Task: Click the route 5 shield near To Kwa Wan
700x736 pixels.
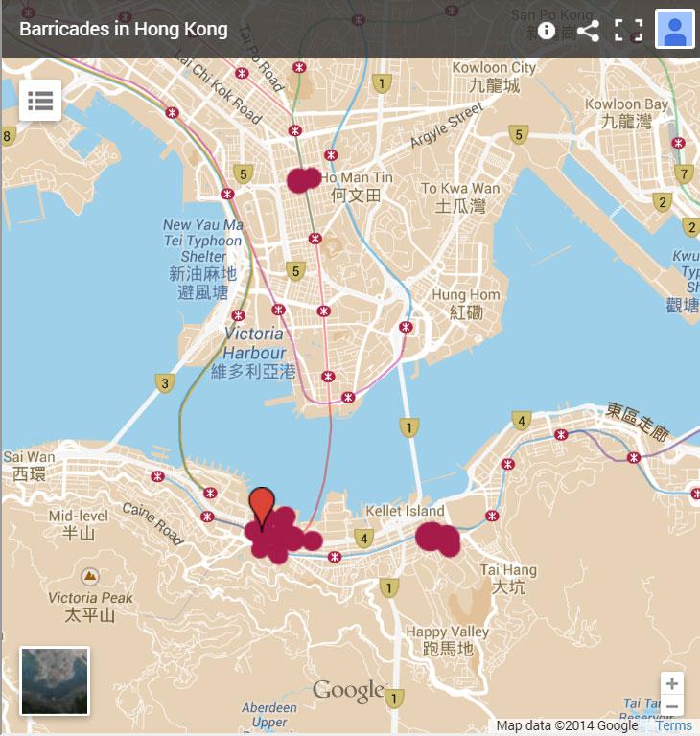Action: (x=518, y=135)
